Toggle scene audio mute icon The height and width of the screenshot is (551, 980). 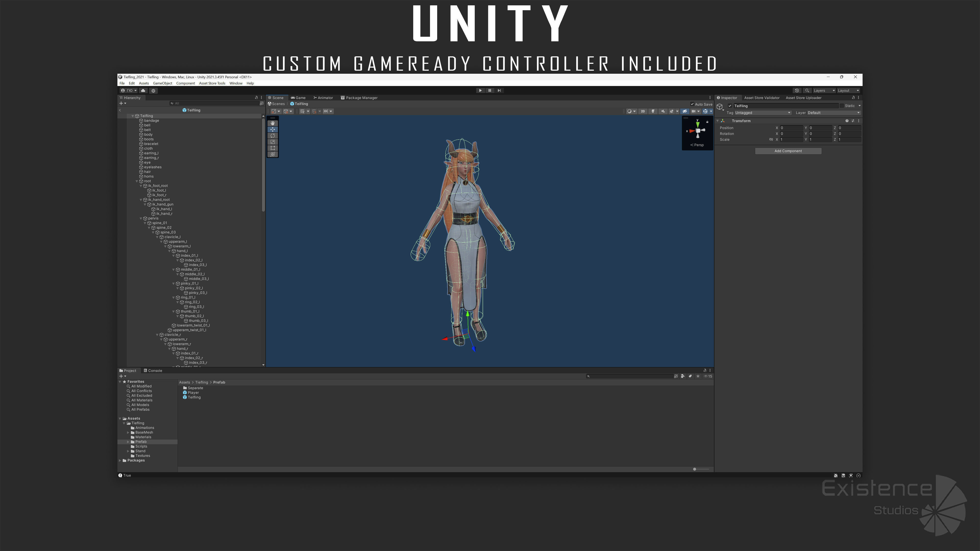pos(663,111)
